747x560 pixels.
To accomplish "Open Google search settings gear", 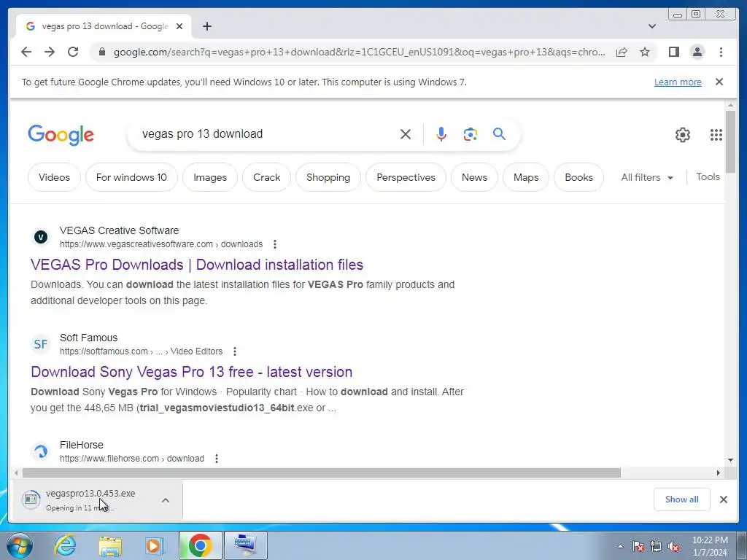I will tap(682, 135).
